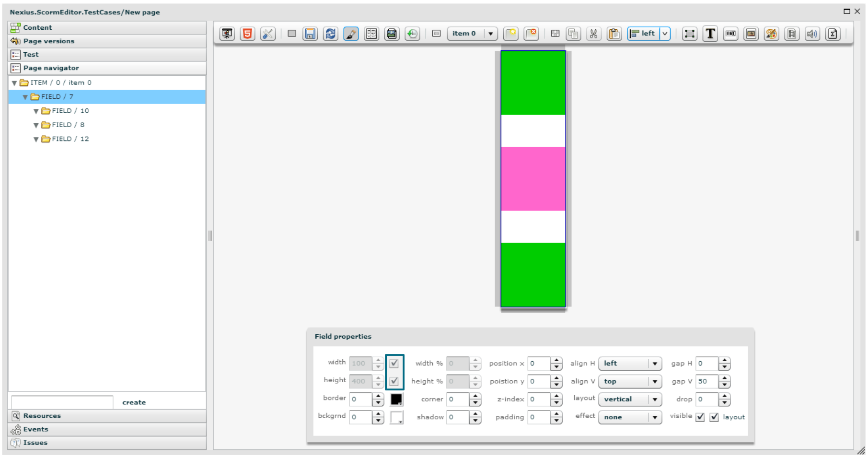
Task: Toggle the visible checkbox
Action: click(x=700, y=417)
